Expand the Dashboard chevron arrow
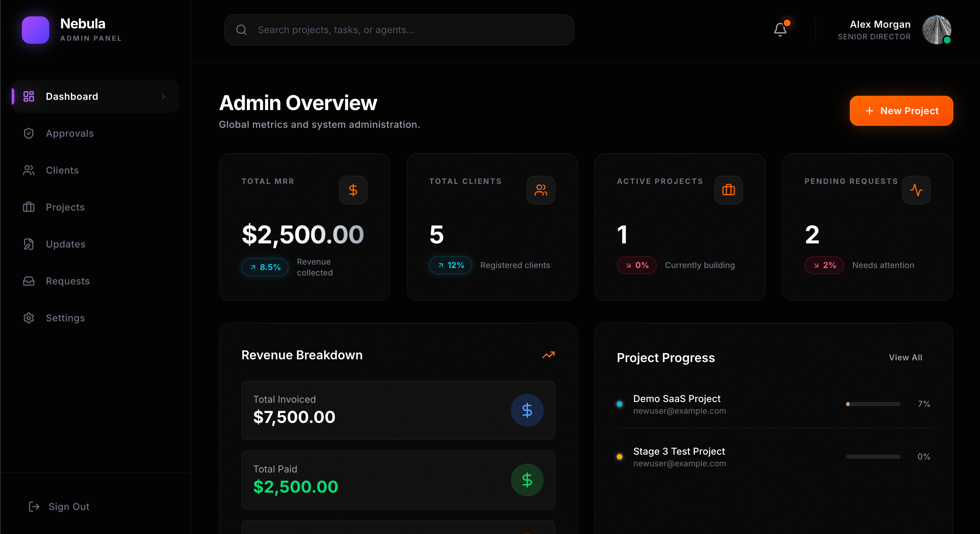980x534 pixels. pyautogui.click(x=163, y=97)
